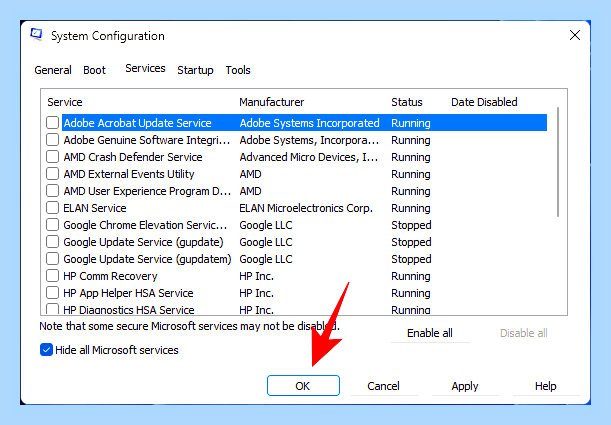This screenshot has width=611, height=425.
Task: Select the AMD Crash Defender Service name
Action: pyautogui.click(x=133, y=157)
